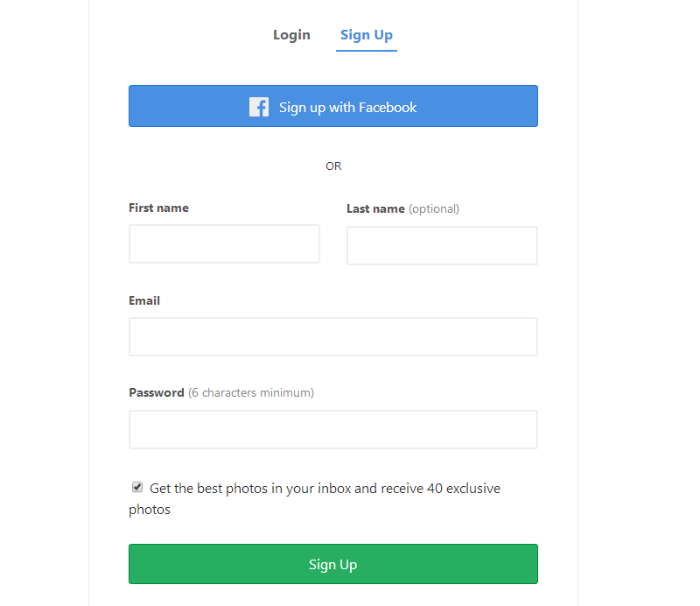Focus the Password entry field
The height and width of the screenshot is (606, 700).
pyautogui.click(x=332, y=430)
